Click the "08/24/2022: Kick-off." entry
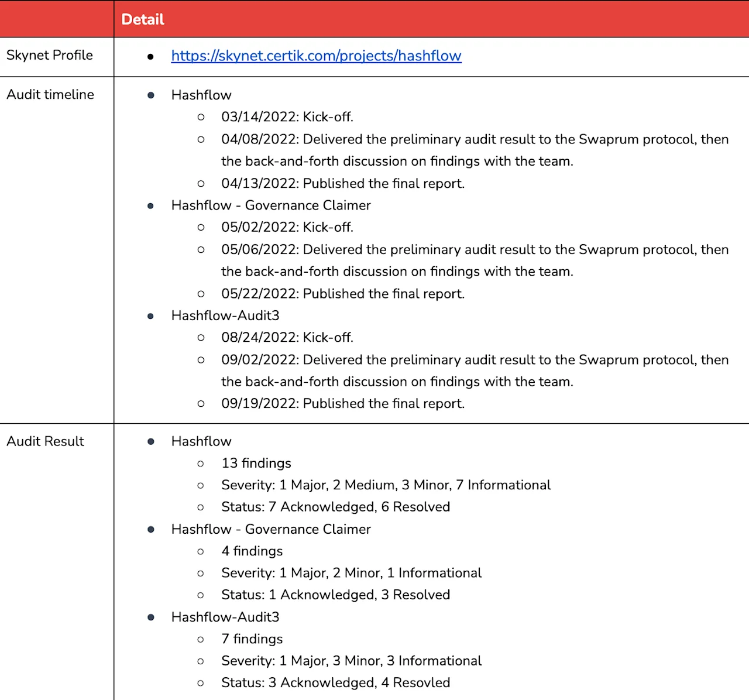The image size is (749, 700). point(287,338)
